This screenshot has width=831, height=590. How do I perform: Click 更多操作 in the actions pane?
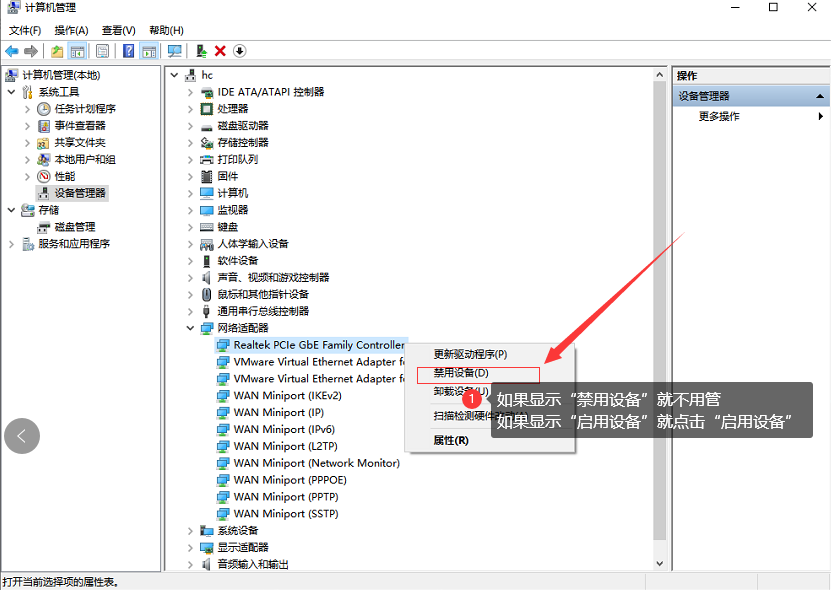point(719,116)
